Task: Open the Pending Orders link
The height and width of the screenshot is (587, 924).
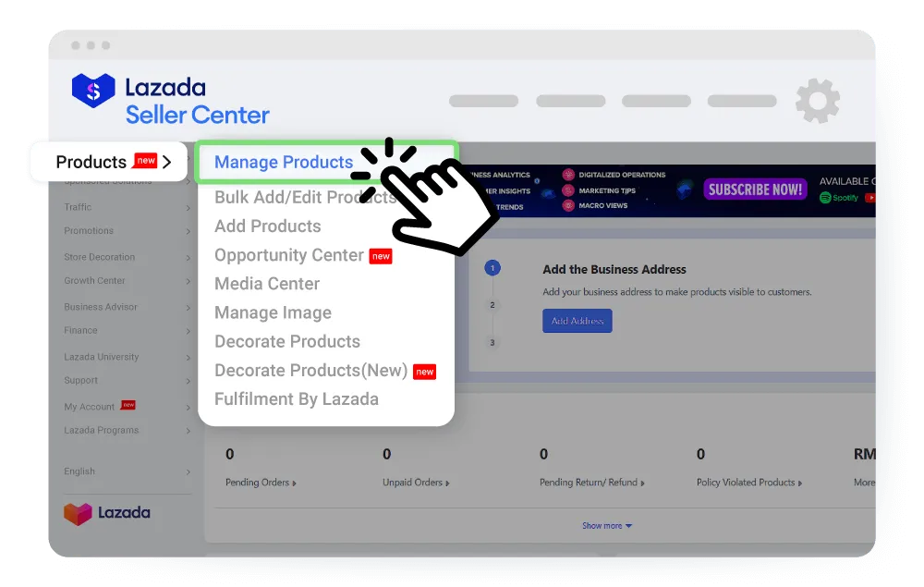Action: click(x=261, y=483)
